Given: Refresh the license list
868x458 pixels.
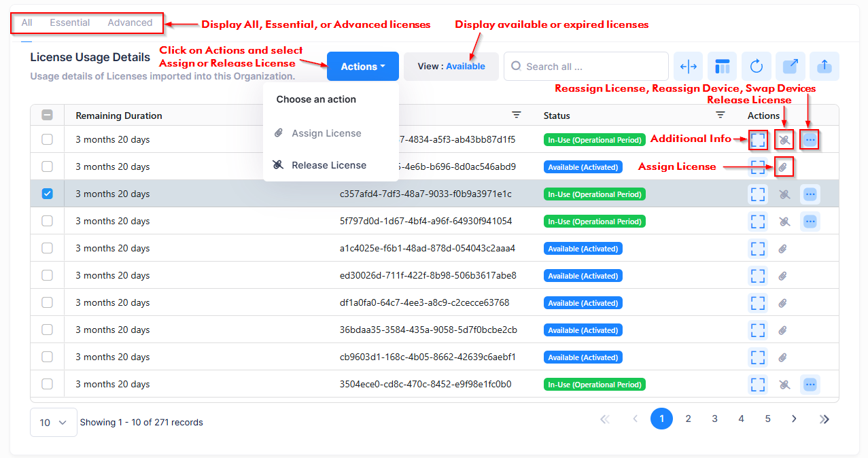Looking at the screenshot, I should pyautogui.click(x=756, y=67).
